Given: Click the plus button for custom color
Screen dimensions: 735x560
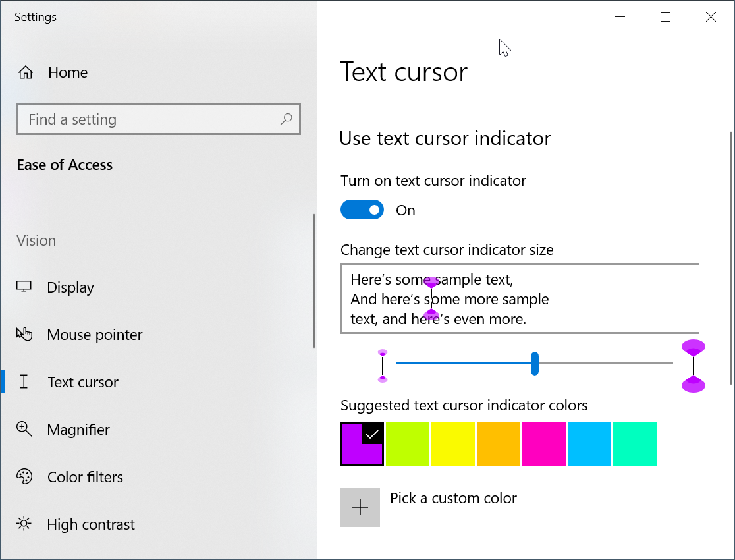Looking at the screenshot, I should [x=360, y=507].
